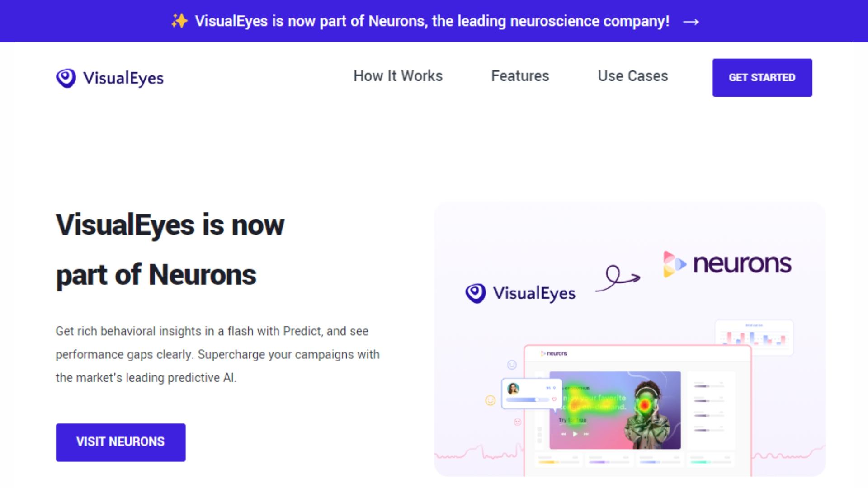Viewport: 868px width, 488px height.
Task: Open the How It Works menu
Action: (x=398, y=76)
